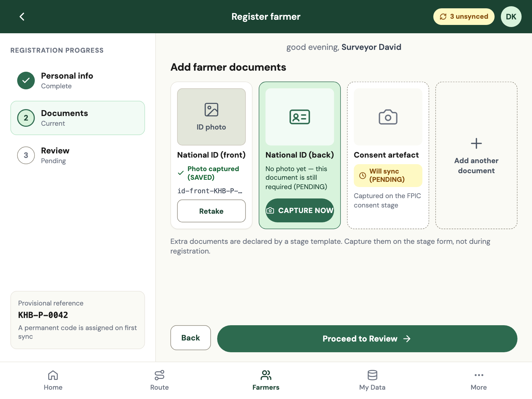
Task: Click 'A permanent code is assigned' note
Action: 78,332
